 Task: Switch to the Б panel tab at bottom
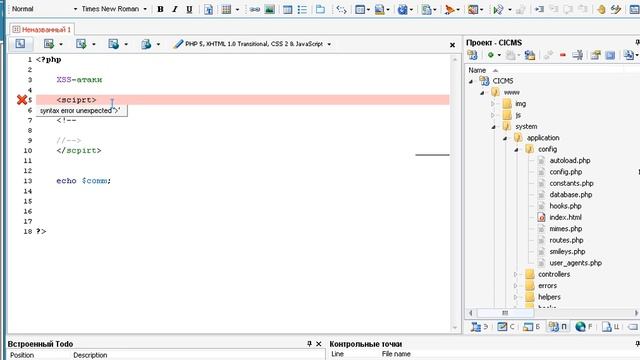tap(532, 327)
